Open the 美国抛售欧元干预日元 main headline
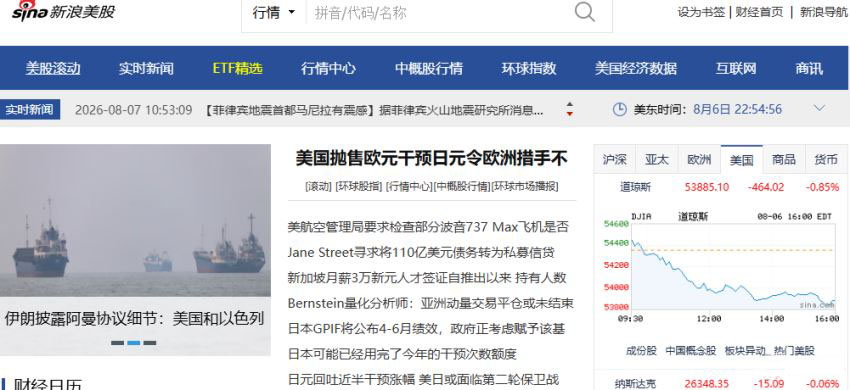The image size is (850, 390). point(432,158)
